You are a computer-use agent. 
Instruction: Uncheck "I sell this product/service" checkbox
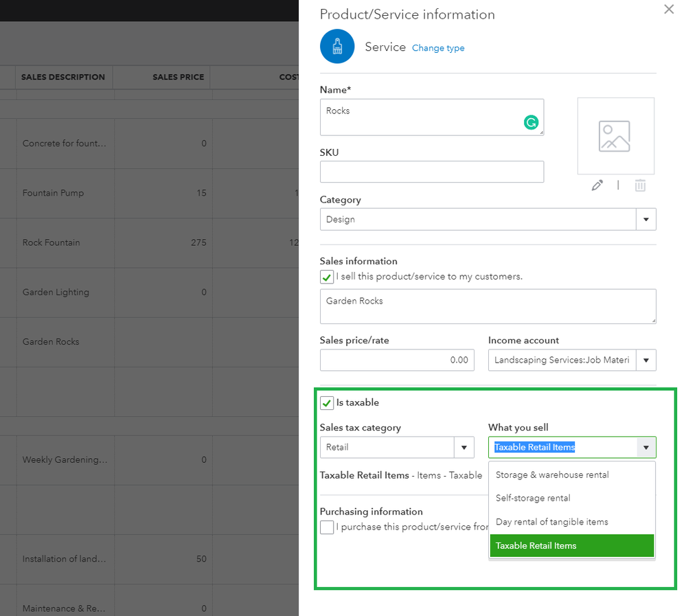tap(327, 277)
